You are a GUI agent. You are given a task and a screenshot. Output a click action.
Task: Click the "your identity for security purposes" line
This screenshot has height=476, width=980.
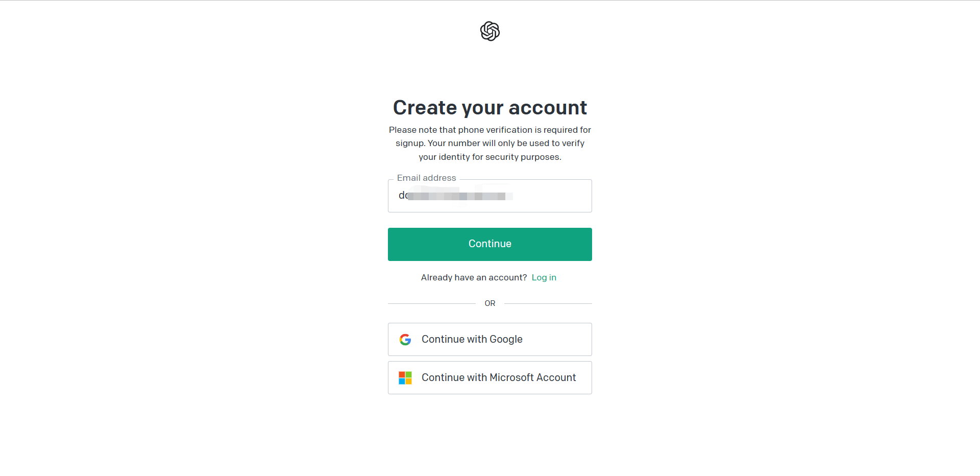[489, 157]
